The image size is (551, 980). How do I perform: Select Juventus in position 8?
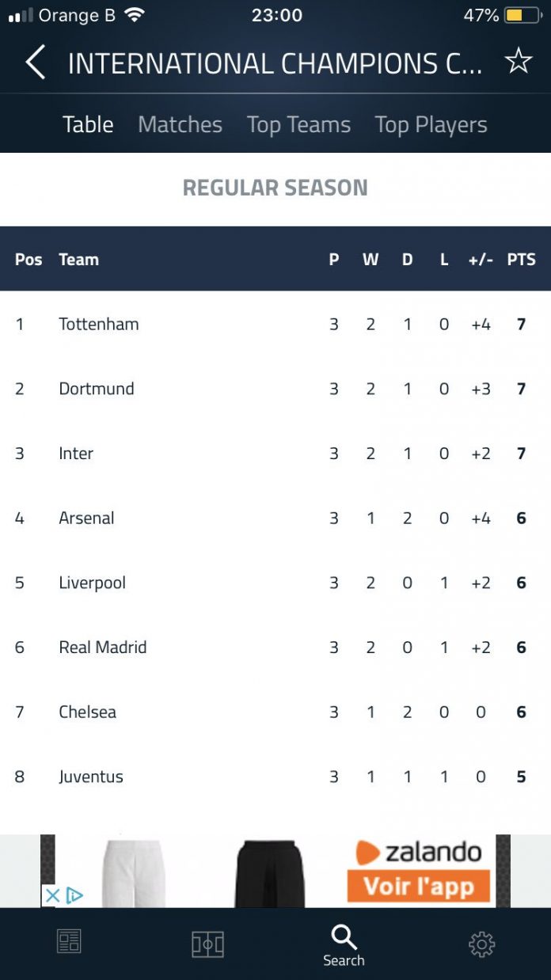point(91,777)
